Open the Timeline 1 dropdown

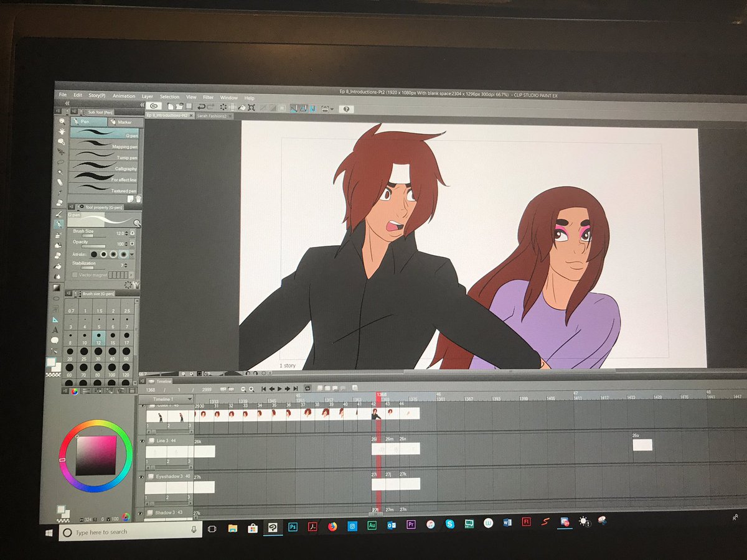tap(190, 399)
